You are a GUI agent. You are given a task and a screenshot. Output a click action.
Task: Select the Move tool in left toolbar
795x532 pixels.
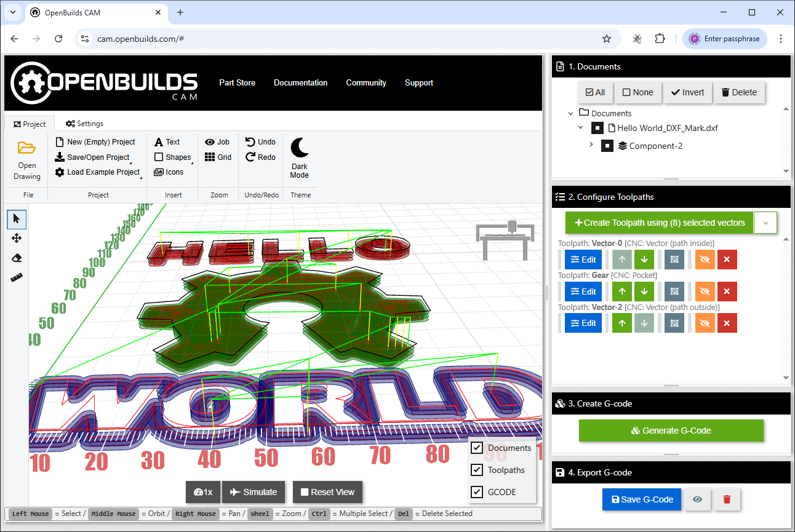(17, 238)
